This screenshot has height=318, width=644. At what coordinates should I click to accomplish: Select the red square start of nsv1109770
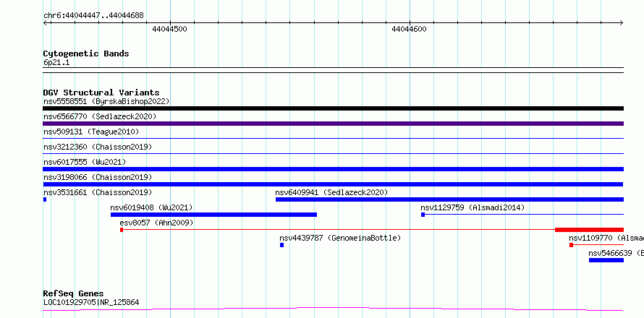pyautogui.click(x=572, y=245)
